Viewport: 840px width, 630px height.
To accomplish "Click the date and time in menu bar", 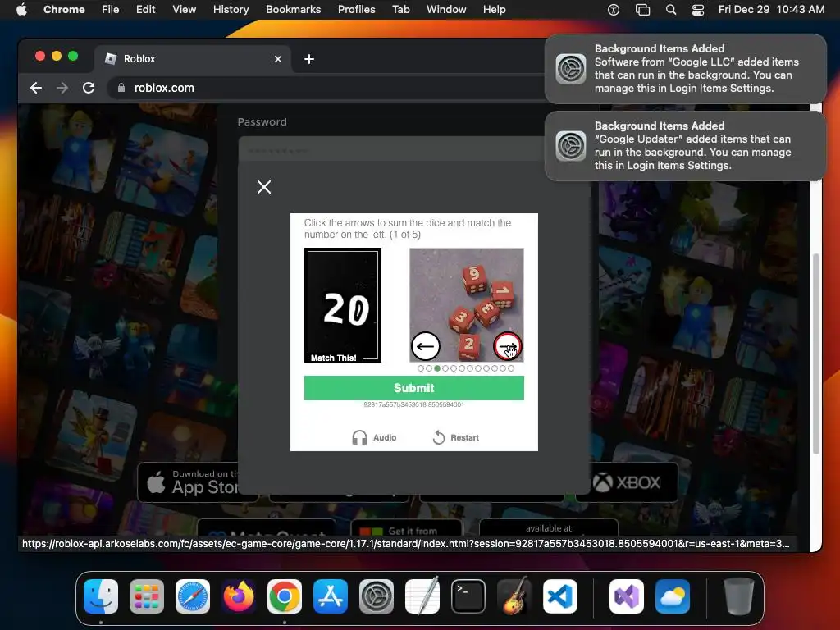I will [771, 9].
